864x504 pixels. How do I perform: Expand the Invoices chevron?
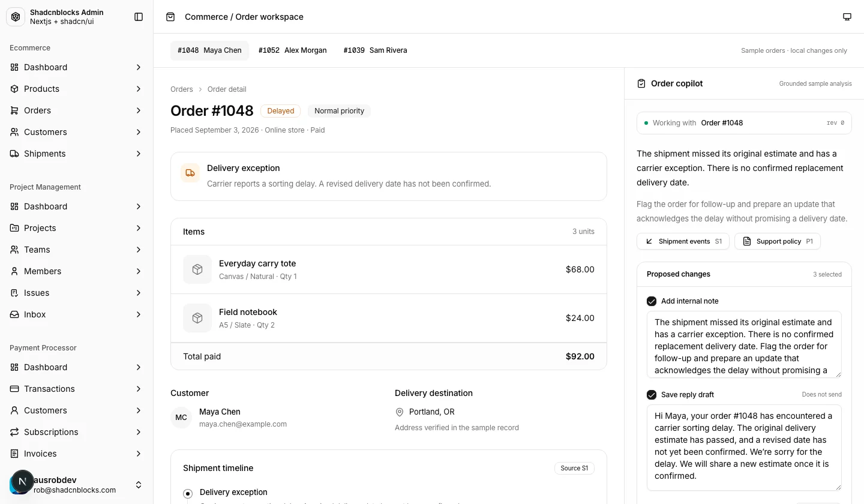click(139, 454)
